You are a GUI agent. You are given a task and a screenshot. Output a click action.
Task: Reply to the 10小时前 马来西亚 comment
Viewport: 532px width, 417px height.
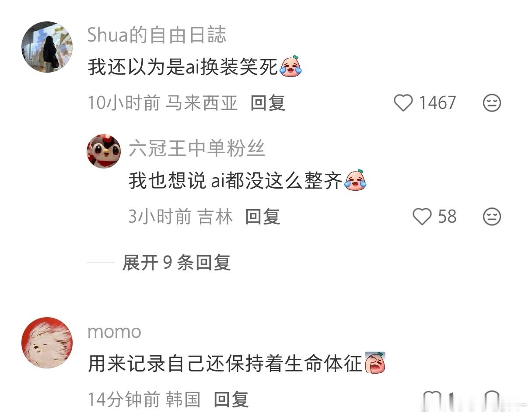268,103
